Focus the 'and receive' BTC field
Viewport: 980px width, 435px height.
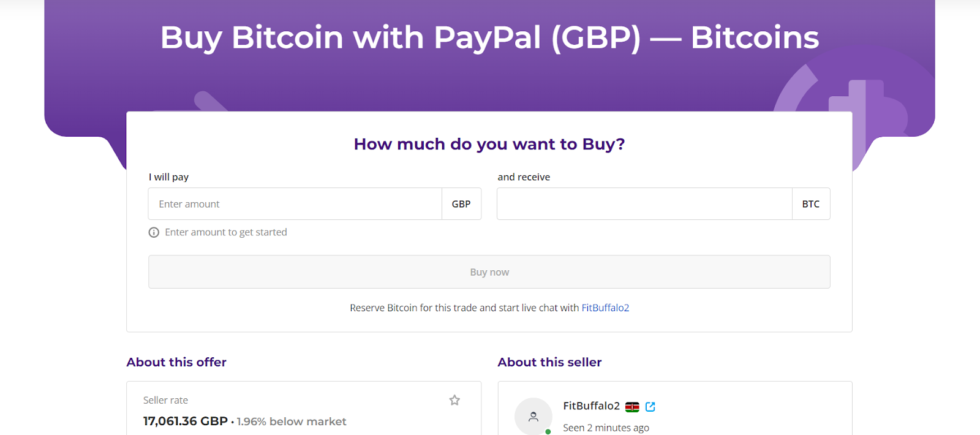(644, 204)
